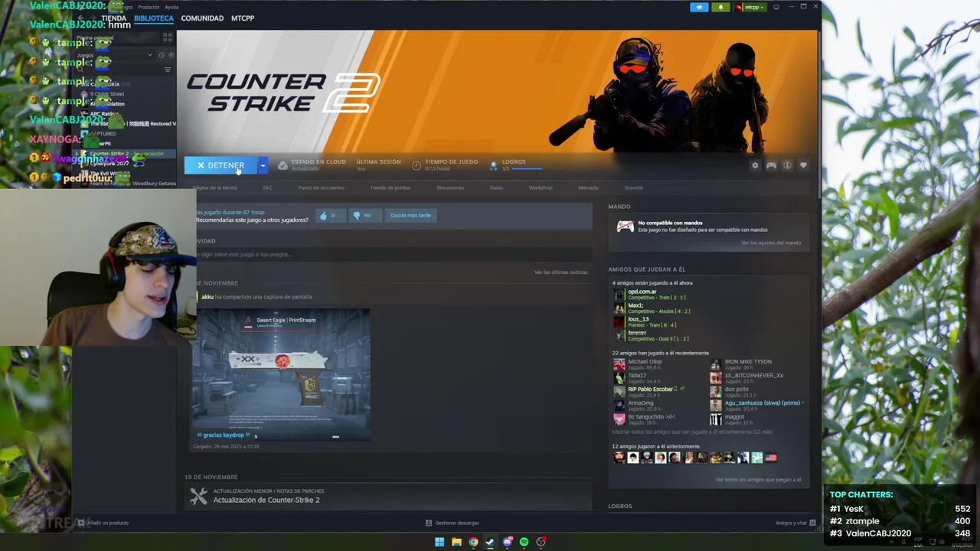The height and width of the screenshot is (551, 980).
Task: Open Michael Olise friend avatar
Action: [x=619, y=365]
